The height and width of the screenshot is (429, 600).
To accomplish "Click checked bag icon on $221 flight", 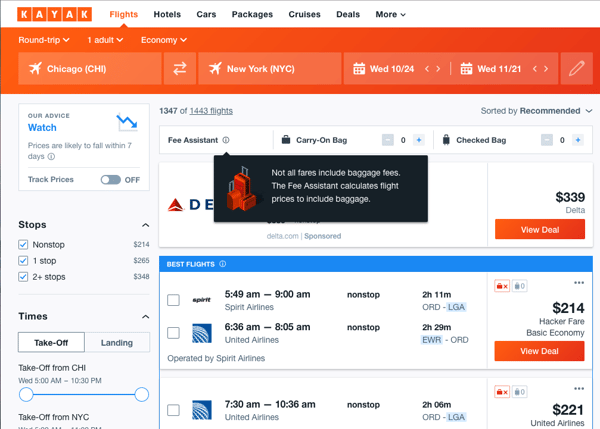I will pyautogui.click(x=520, y=392).
